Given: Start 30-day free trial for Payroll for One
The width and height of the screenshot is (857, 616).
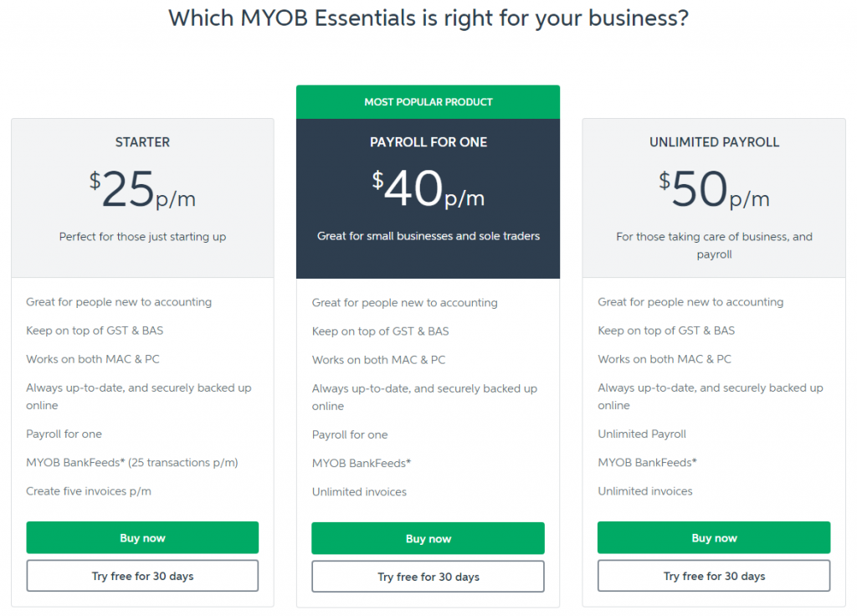Looking at the screenshot, I should [x=428, y=577].
